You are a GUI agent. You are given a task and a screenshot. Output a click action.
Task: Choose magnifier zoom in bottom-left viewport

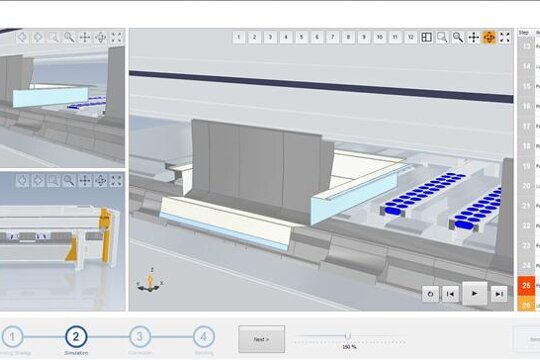coord(69,181)
